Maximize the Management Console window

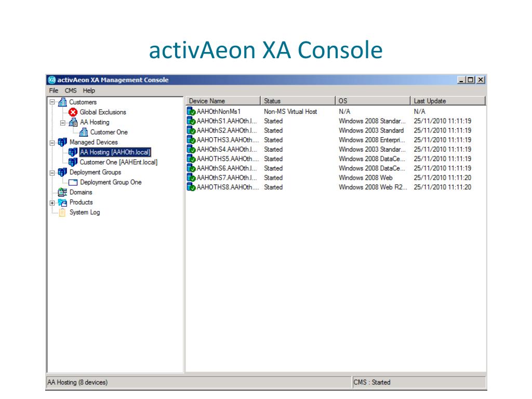470,80
